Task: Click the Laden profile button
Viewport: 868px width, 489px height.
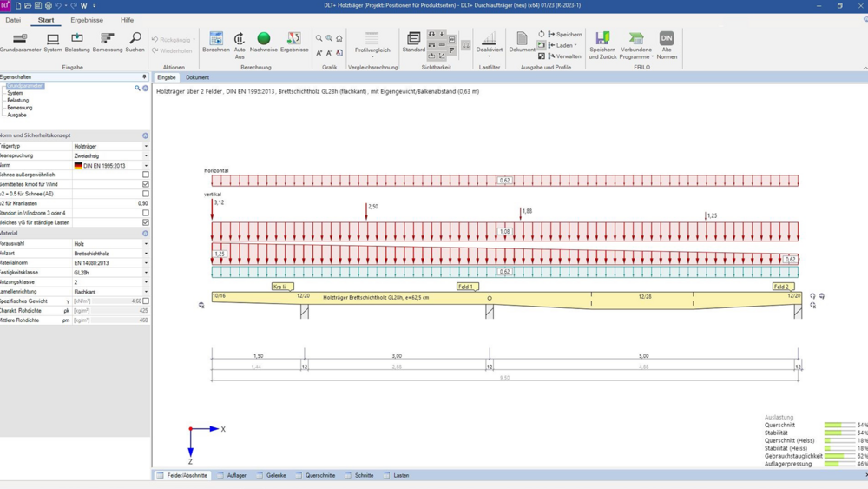Action: coord(562,45)
